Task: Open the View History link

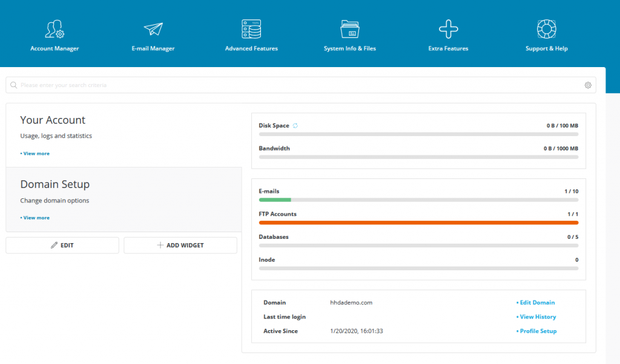Action: click(x=538, y=317)
